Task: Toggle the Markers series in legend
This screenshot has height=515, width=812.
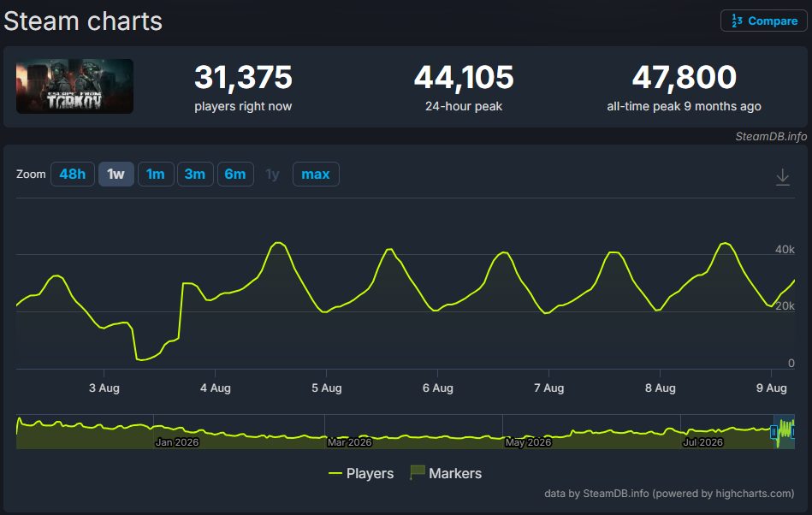Action: tap(445, 472)
